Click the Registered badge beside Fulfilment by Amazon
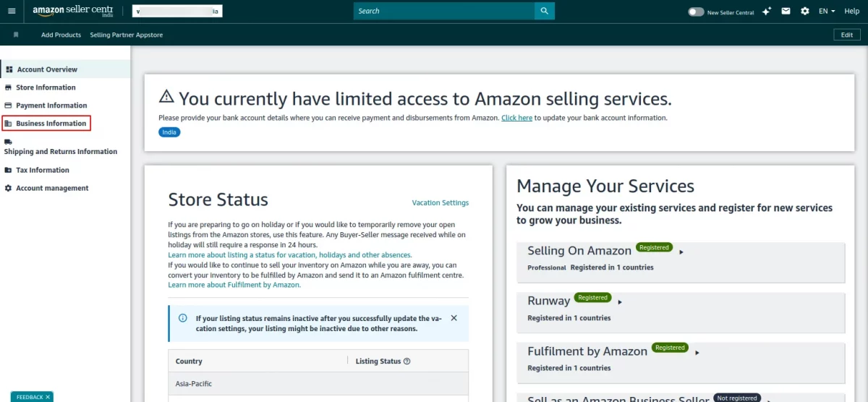 coord(670,348)
